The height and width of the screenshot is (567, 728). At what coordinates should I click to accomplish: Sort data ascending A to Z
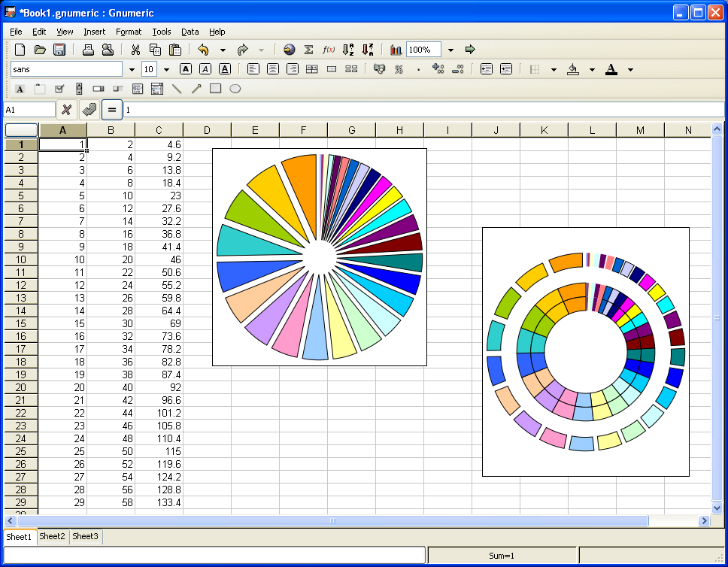pos(347,50)
